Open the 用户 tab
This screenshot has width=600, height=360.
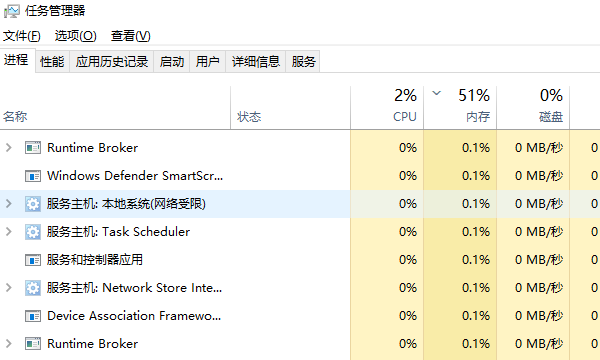[x=207, y=61]
